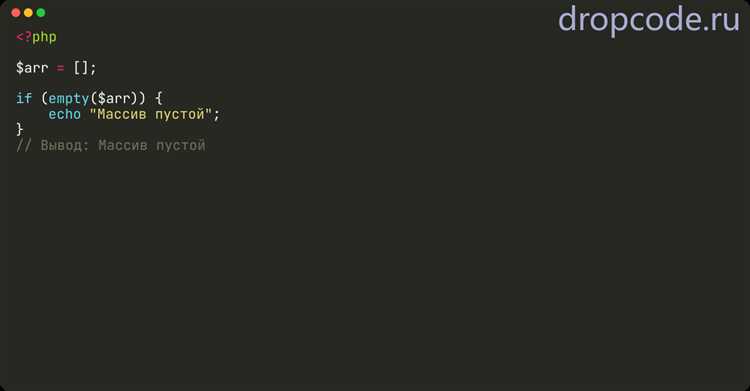Click the '// Вывод:' comment start
Screen dimensions: 750x391
pyautogui.click(x=53, y=145)
